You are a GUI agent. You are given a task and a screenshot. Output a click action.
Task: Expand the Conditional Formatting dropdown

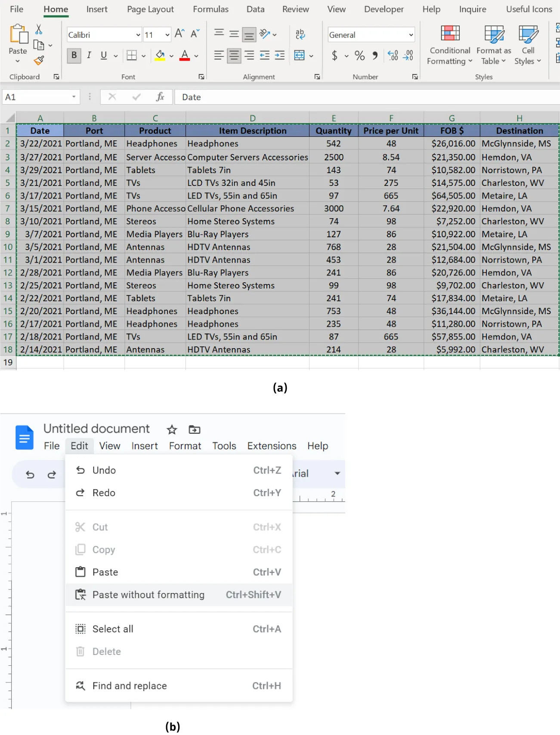tap(450, 56)
